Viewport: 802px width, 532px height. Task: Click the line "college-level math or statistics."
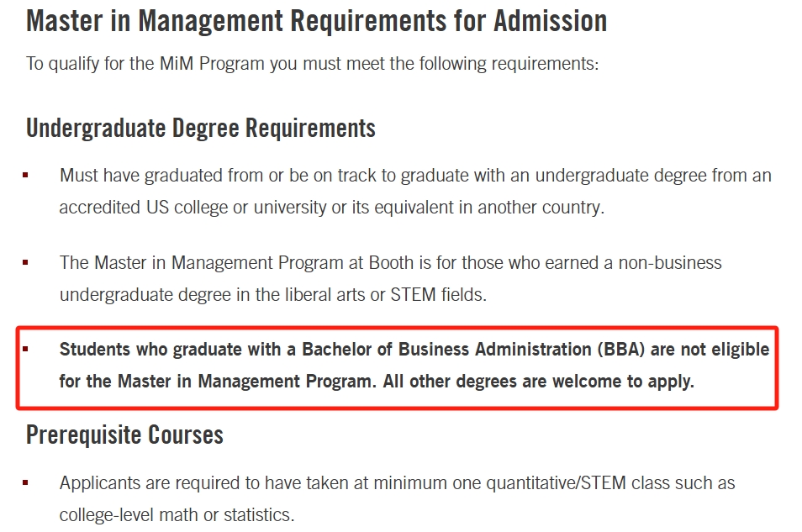tap(177, 515)
